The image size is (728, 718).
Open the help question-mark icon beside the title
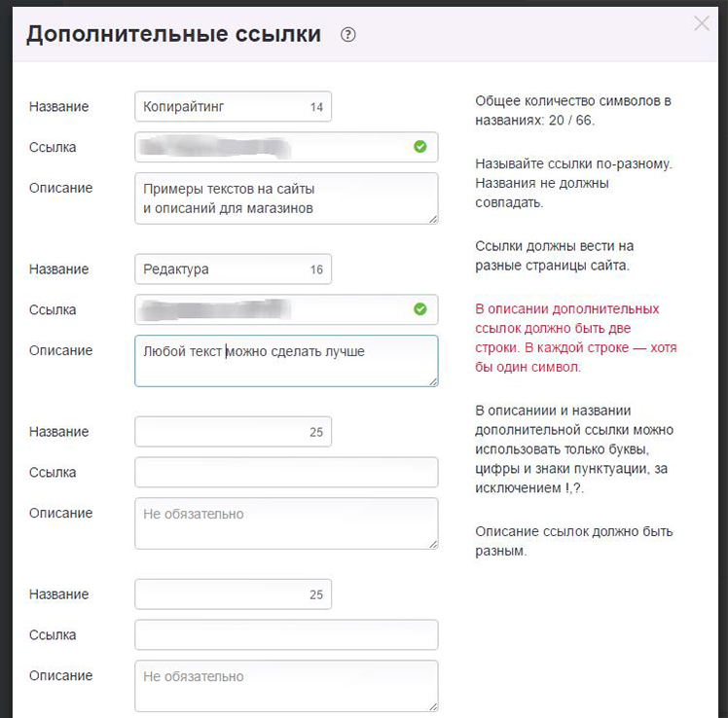[347, 35]
